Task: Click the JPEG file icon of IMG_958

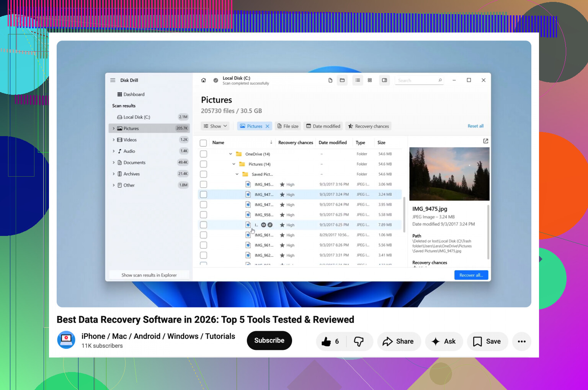Action: click(248, 215)
